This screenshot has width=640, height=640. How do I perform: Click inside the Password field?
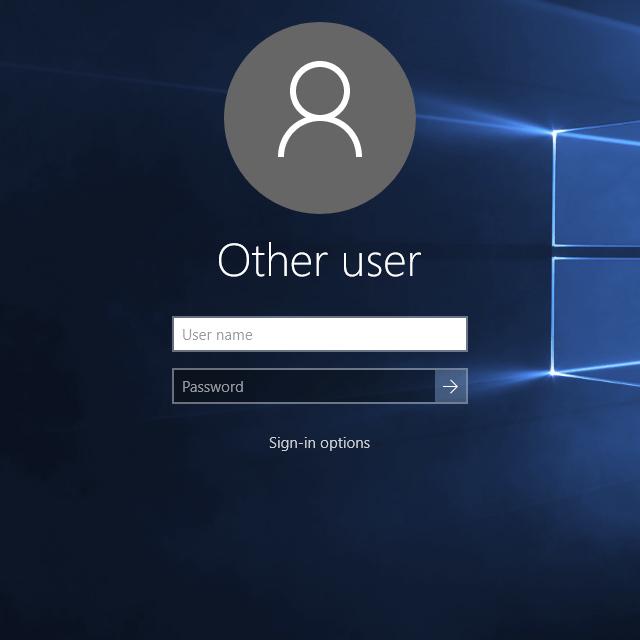[304, 387]
